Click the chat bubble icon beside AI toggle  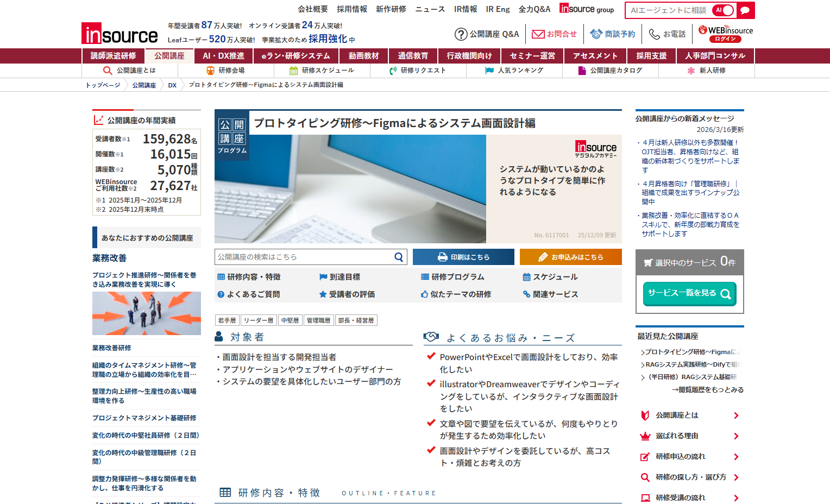click(745, 10)
